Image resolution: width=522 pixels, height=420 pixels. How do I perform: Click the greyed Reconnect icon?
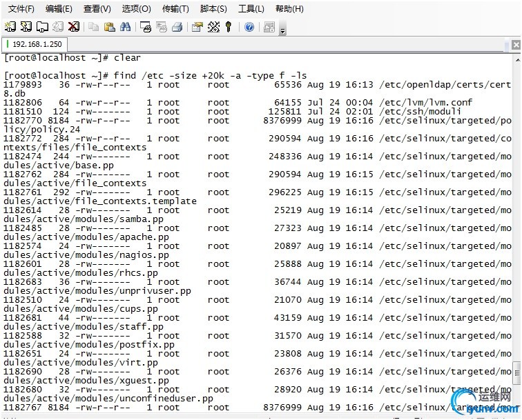click(x=58, y=27)
